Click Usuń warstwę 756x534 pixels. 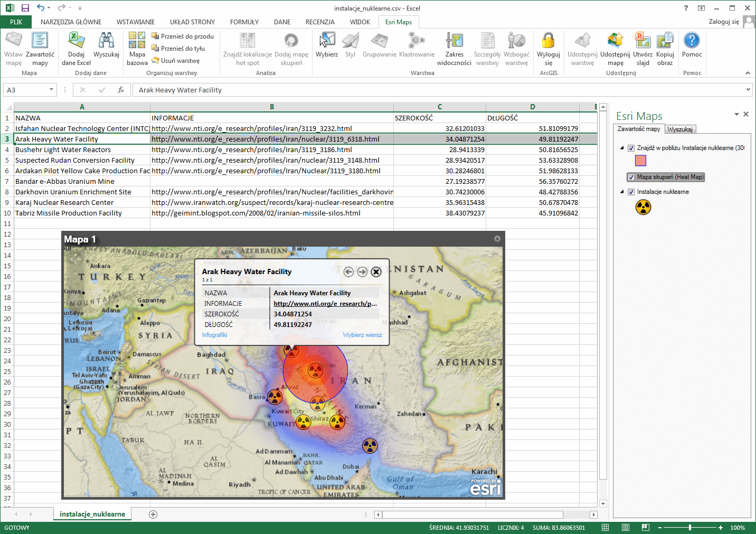pos(176,61)
